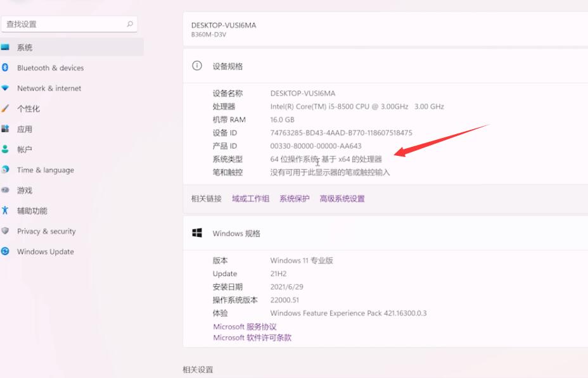Open the Microsoft 软件许可条款 link
Viewport: 588px width, 378px height.
252,337
